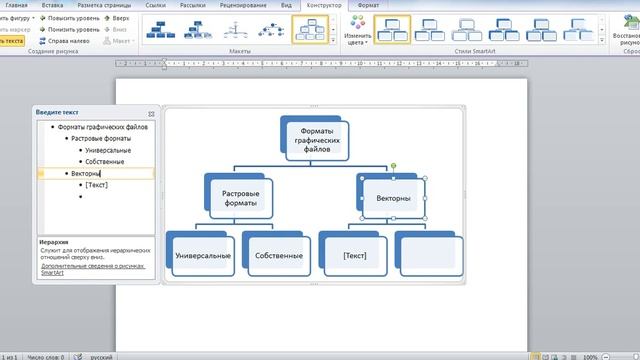The height and width of the screenshot is (360, 640).
Task: Select the 'Форматы графических файлов' top shape
Action: point(317,140)
